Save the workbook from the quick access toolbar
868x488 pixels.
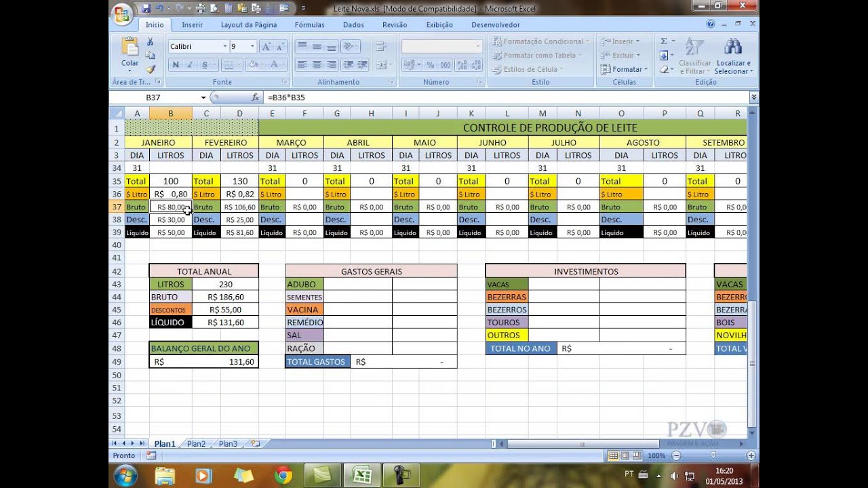(146, 9)
